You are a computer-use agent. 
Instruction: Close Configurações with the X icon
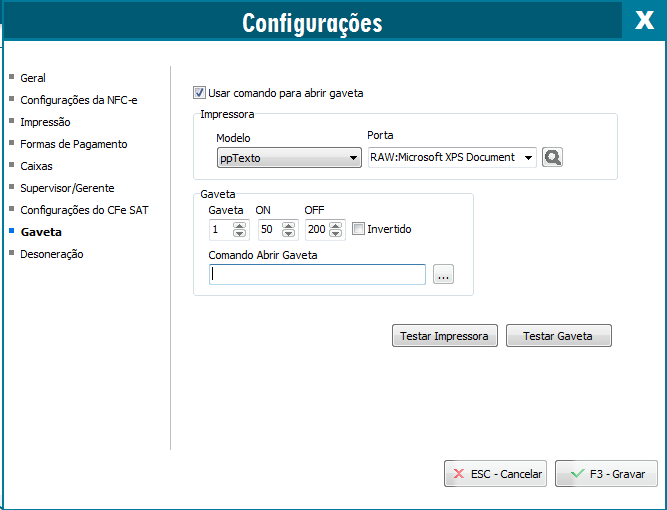[644, 21]
